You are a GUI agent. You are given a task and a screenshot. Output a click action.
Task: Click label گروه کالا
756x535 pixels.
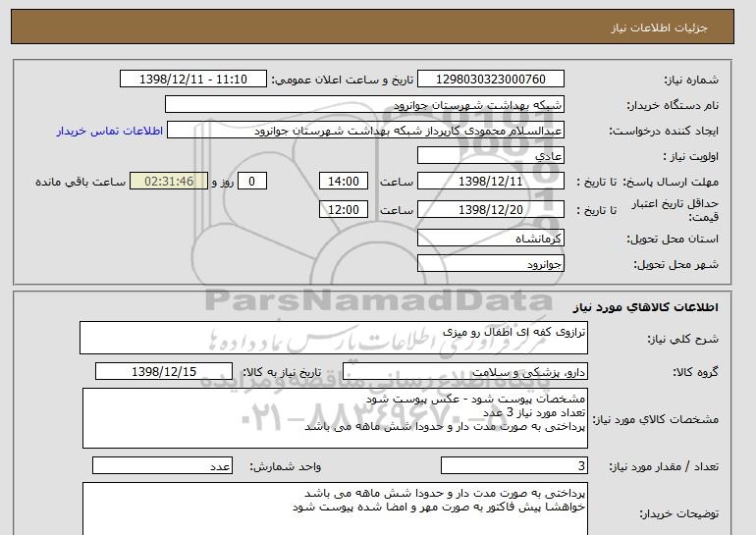pos(696,372)
